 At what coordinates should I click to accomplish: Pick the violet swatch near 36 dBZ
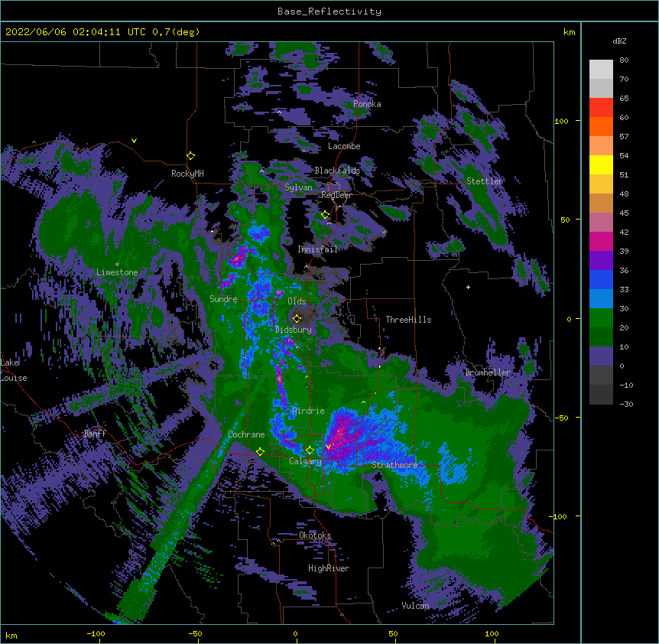click(601, 260)
